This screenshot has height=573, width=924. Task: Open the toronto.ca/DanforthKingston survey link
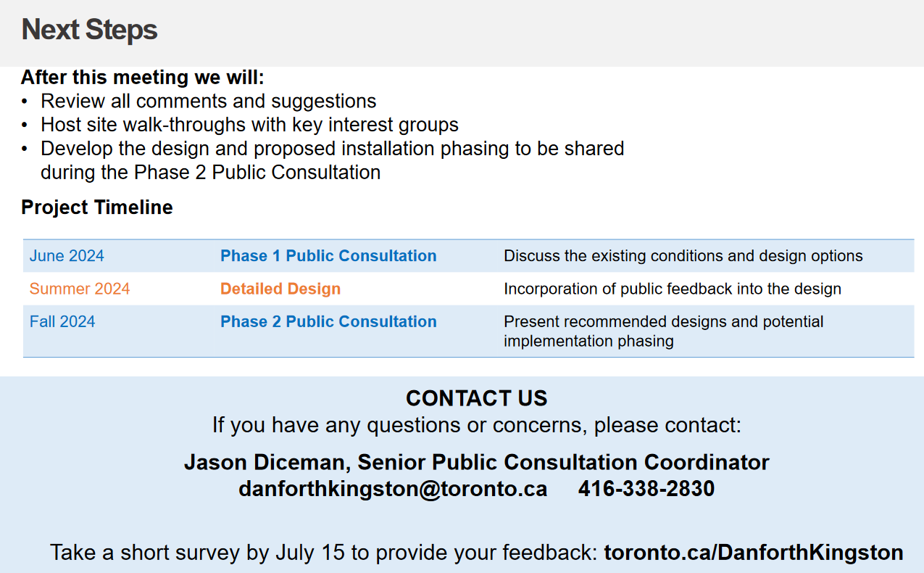click(753, 553)
